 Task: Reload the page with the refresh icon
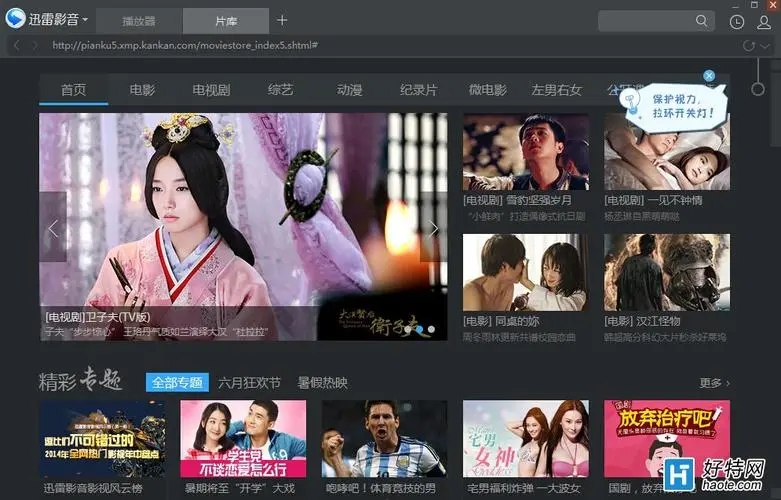coord(748,46)
